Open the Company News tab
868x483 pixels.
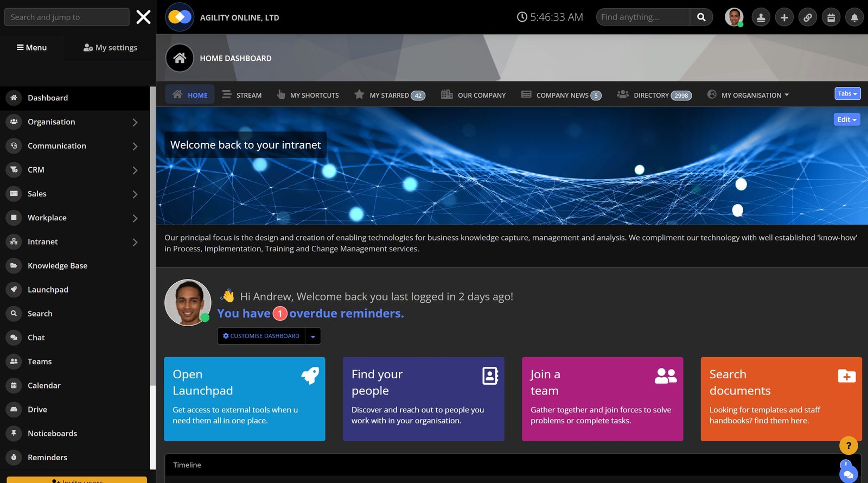pos(561,95)
